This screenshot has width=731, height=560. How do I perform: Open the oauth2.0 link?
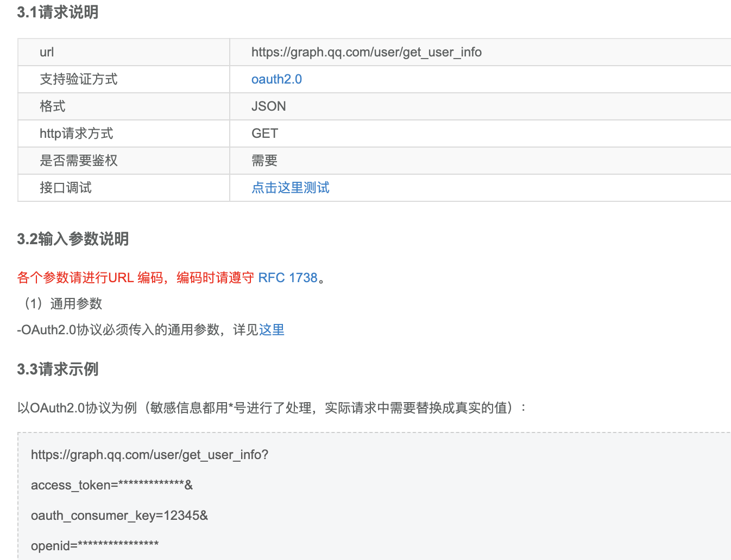point(276,79)
